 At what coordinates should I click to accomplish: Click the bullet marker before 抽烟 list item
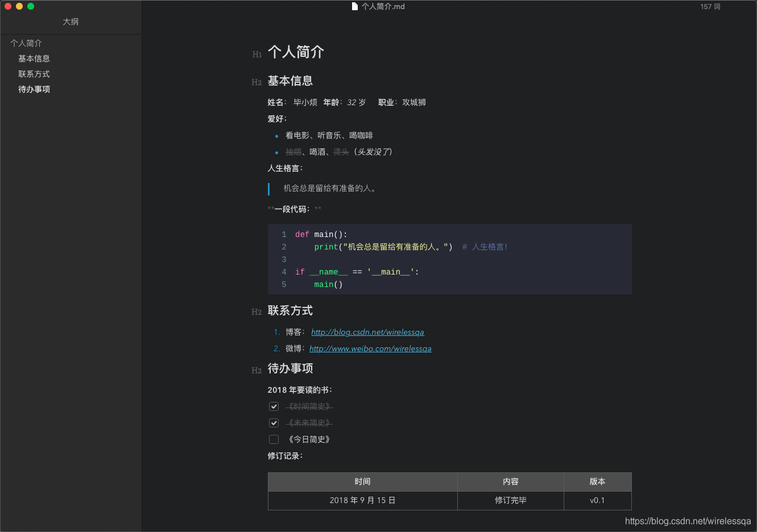tap(276, 152)
